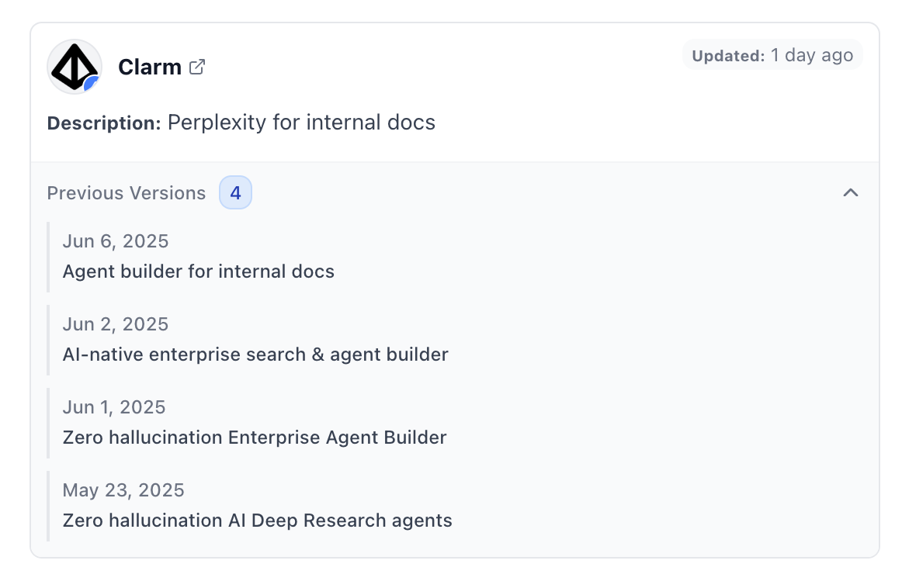Click 'Zero hallucination Enterprise Agent Builder' text
The height and width of the screenshot is (588, 902).
255,438
